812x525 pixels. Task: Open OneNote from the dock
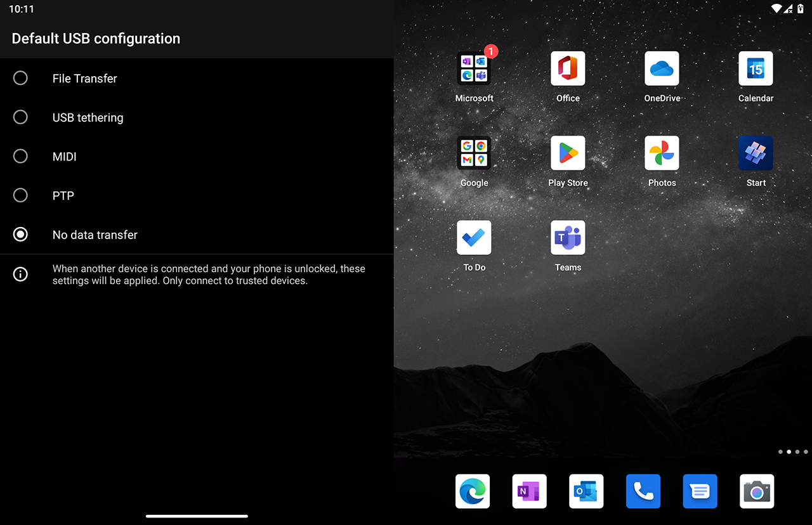530,491
